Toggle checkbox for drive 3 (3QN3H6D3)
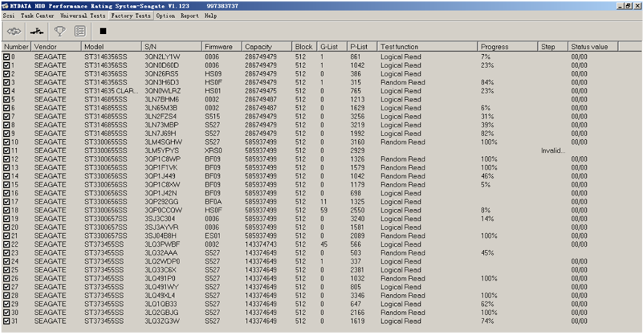Screen dimensions: 644x334 7,82
